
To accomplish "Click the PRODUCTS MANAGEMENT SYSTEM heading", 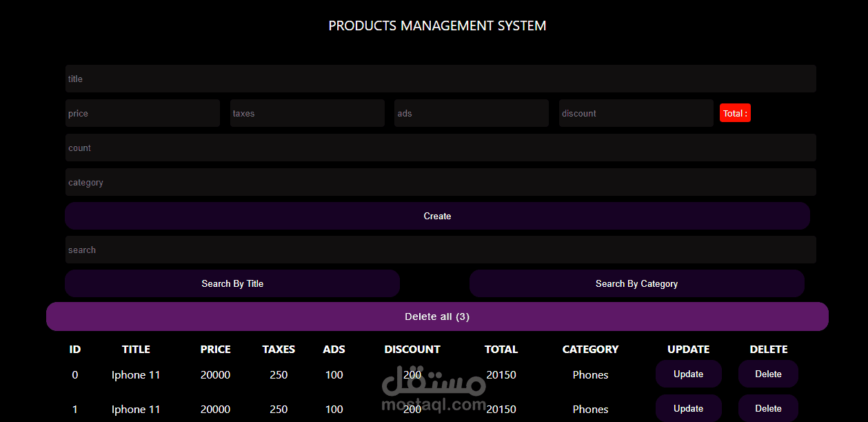I will coord(437,26).
